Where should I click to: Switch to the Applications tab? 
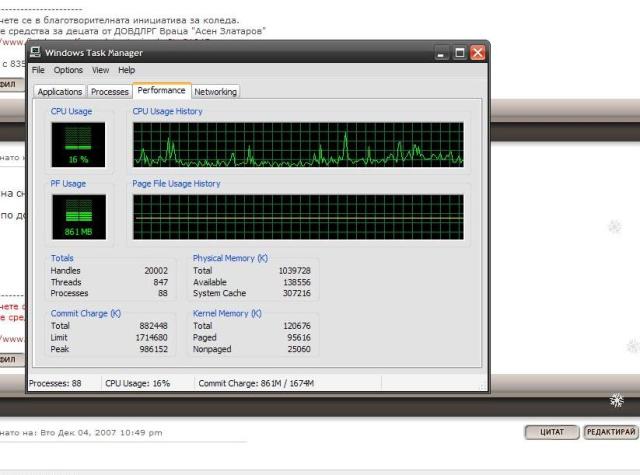pyautogui.click(x=59, y=92)
